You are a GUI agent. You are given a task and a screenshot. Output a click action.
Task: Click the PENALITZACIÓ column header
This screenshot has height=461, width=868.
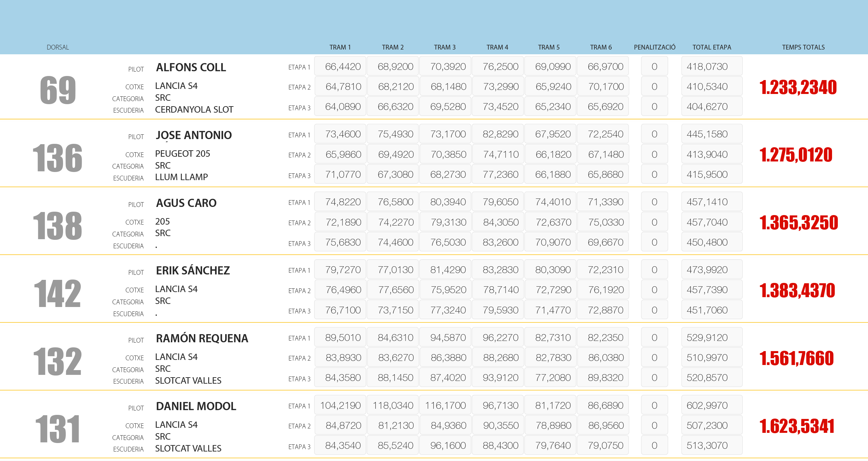coord(654,47)
